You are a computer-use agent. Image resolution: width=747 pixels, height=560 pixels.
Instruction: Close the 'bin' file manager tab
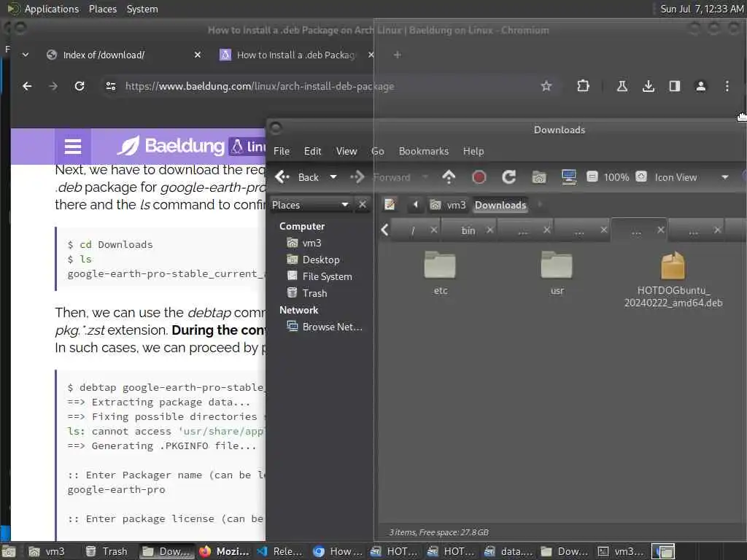[489, 230]
